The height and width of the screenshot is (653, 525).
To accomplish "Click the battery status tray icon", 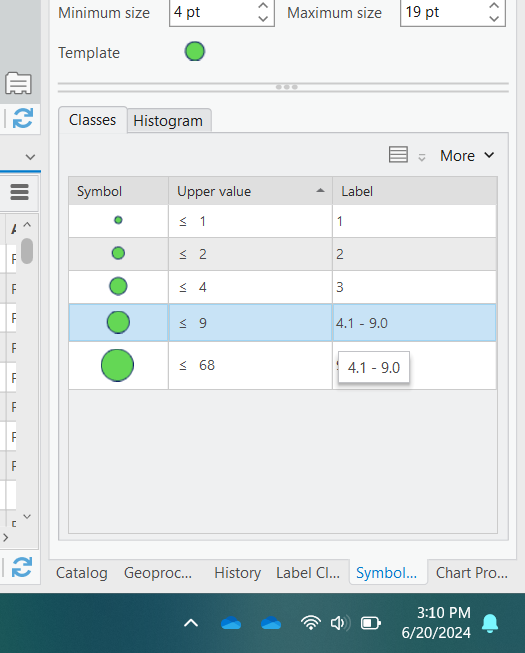I will [371, 623].
